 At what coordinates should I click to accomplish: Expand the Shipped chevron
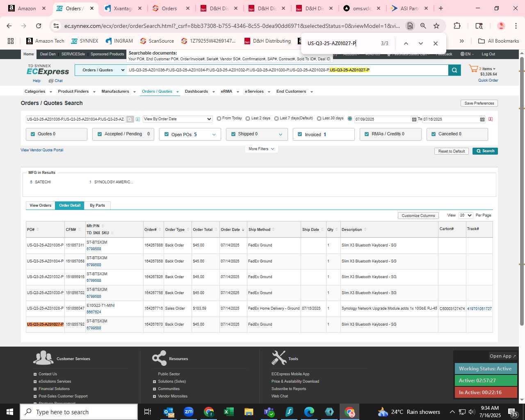[281, 135]
